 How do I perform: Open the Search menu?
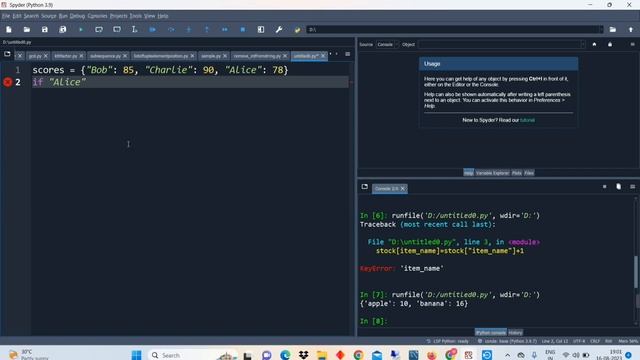point(31,16)
